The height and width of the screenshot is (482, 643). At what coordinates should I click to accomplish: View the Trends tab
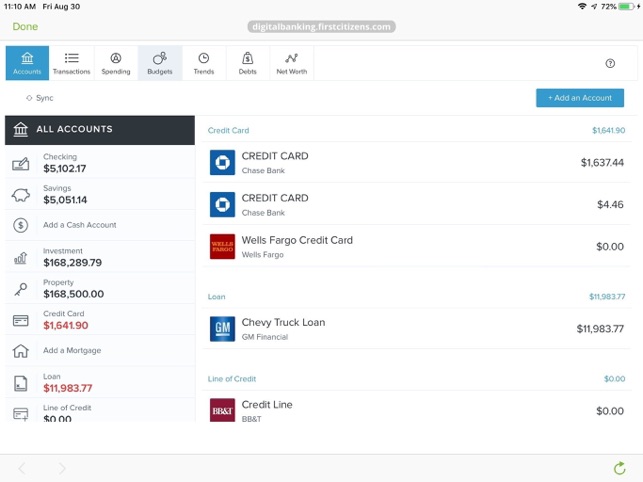coord(204,63)
